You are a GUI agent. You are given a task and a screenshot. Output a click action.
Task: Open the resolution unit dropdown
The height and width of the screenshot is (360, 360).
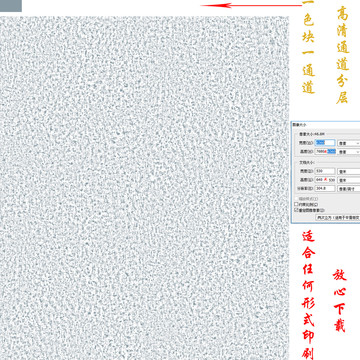pos(349,188)
